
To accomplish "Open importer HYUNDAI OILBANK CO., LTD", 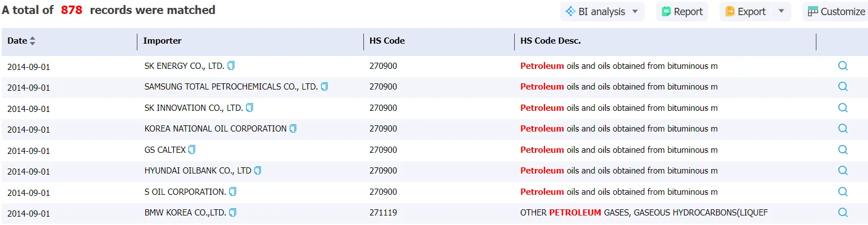I will pos(197,171).
